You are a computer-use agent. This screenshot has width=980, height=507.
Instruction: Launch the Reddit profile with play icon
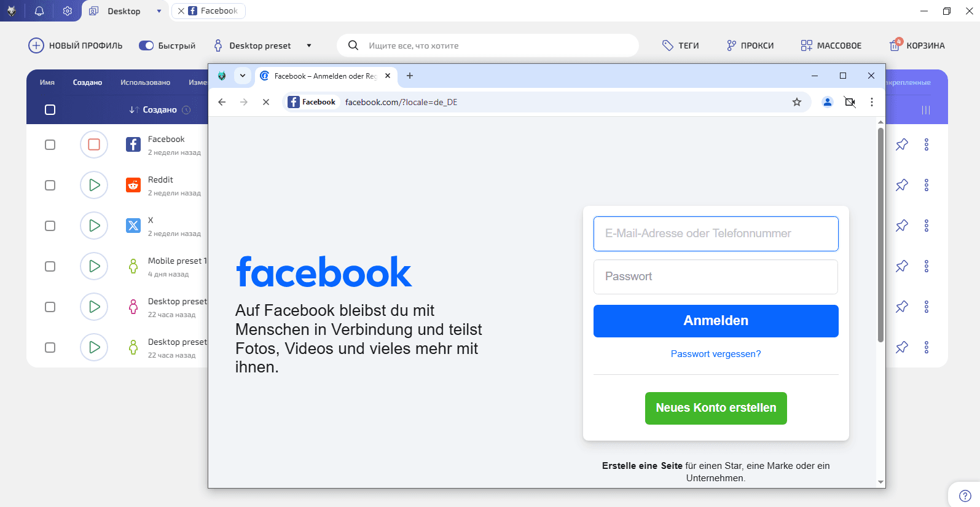(x=94, y=185)
